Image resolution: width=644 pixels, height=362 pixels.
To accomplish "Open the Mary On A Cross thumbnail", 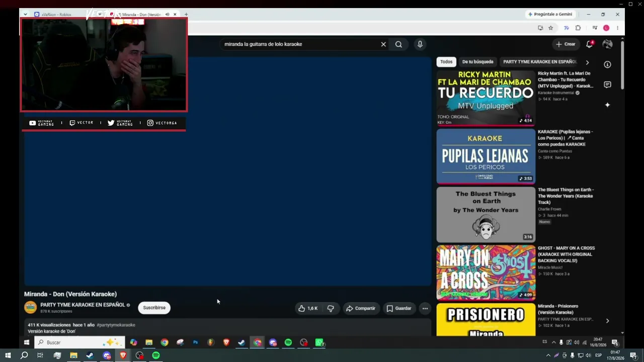I will point(486,273).
